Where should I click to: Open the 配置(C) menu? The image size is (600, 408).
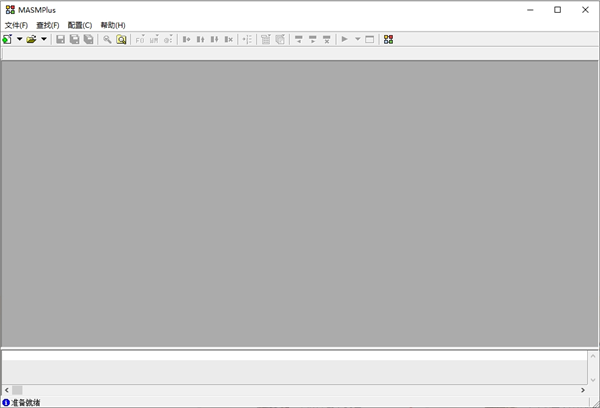point(80,25)
